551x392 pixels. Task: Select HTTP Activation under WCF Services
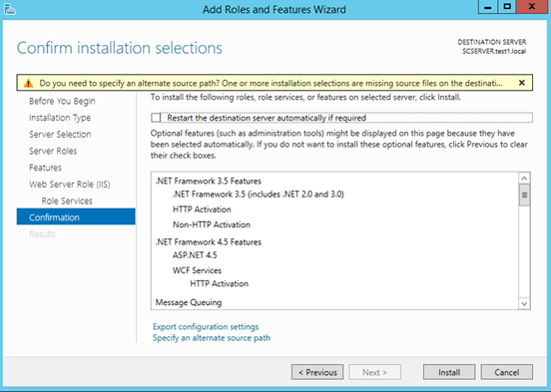[x=220, y=283]
